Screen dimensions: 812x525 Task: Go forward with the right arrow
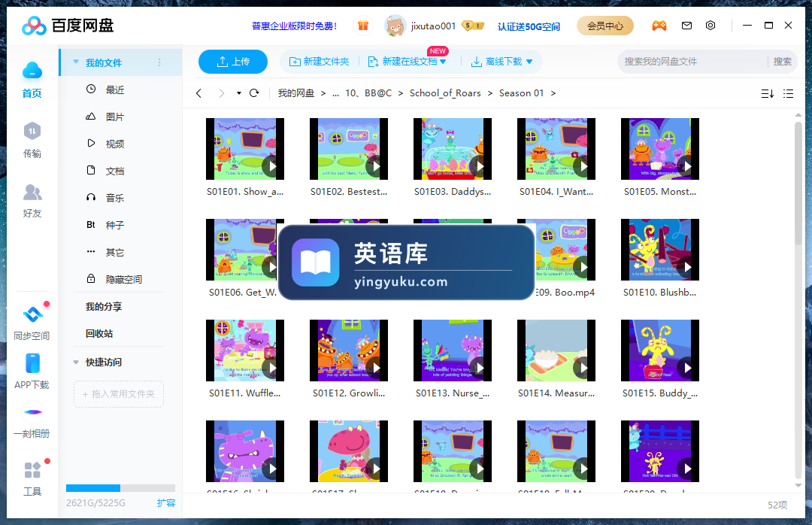click(222, 93)
